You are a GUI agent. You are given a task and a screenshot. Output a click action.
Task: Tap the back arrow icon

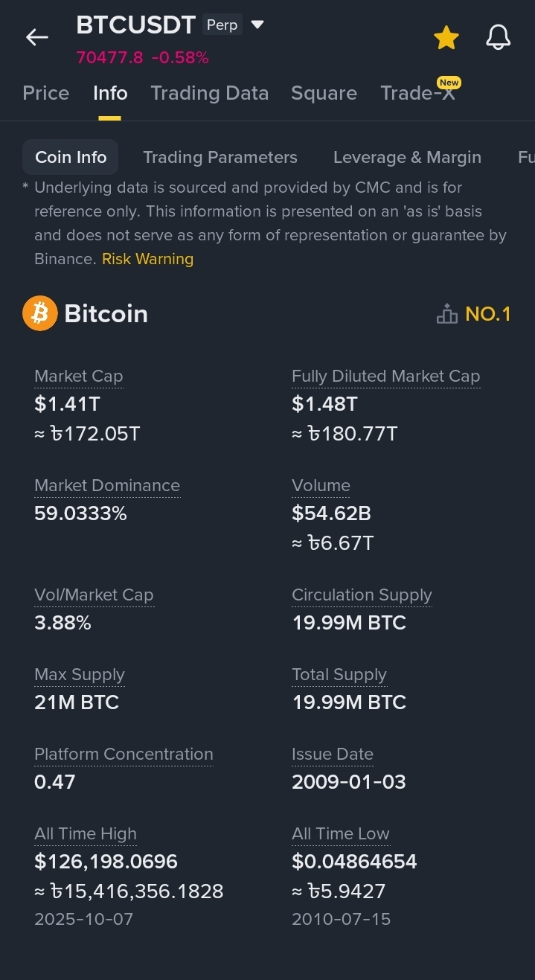click(36, 37)
